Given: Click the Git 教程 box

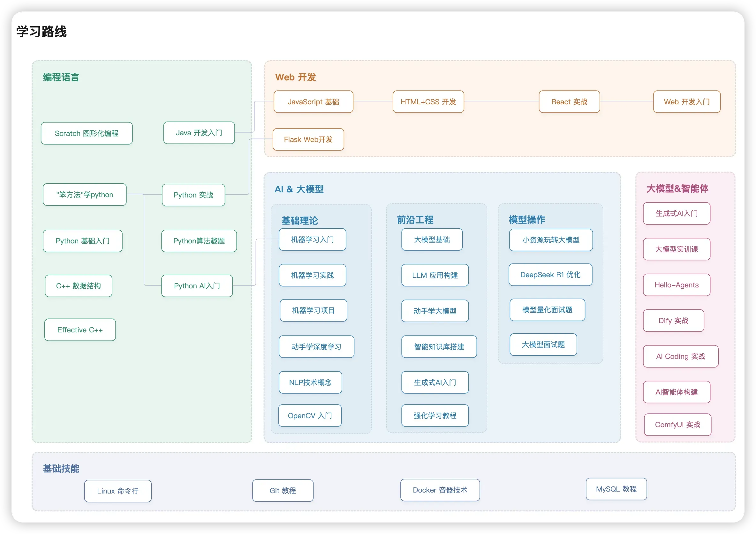Looking at the screenshot, I should pos(283,491).
